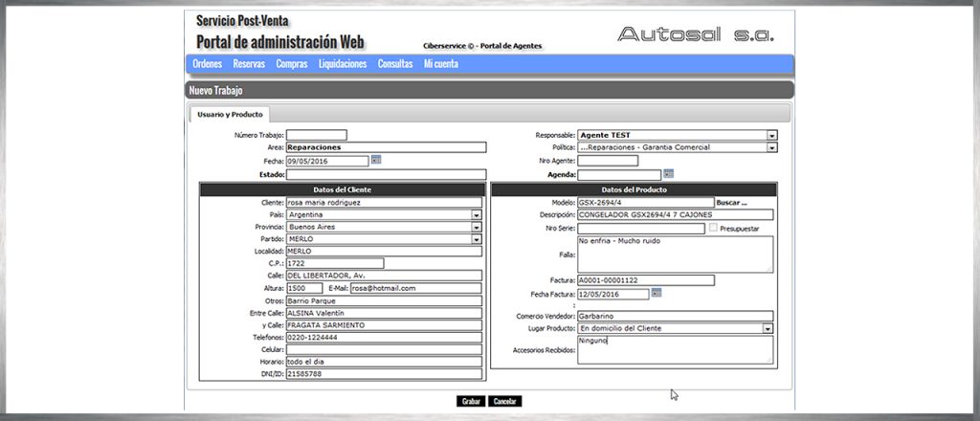Open the Lugar Producto dropdown
Image resolution: width=980 pixels, height=421 pixels.
click(x=768, y=328)
